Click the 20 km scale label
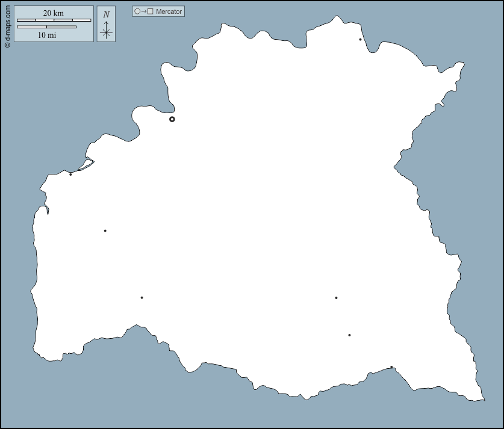 54,13
